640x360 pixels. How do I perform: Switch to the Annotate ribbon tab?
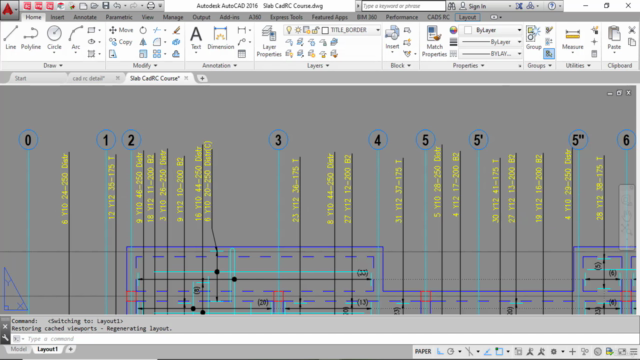(85, 17)
